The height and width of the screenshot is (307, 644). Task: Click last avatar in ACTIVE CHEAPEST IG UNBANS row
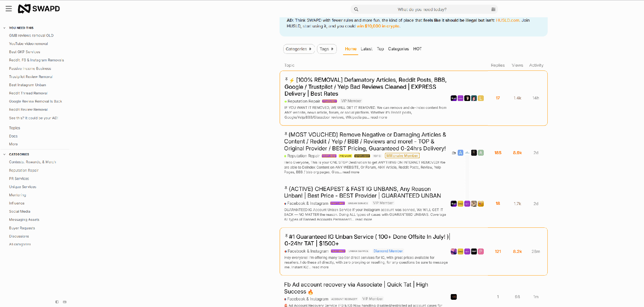pos(481,204)
